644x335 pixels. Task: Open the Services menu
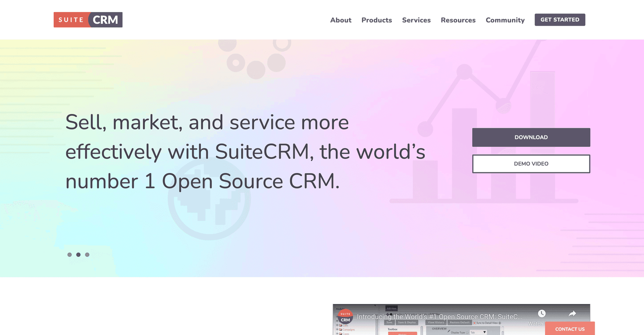(x=416, y=20)
